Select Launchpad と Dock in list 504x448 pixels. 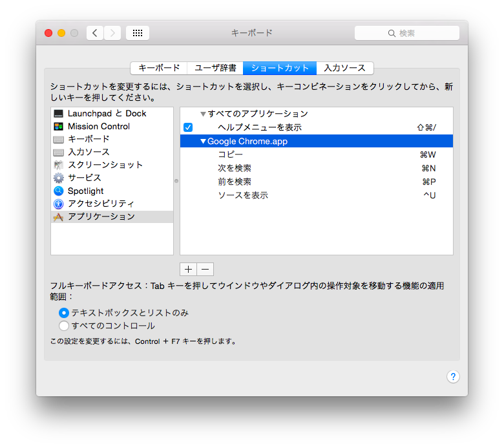pos(112,114)
